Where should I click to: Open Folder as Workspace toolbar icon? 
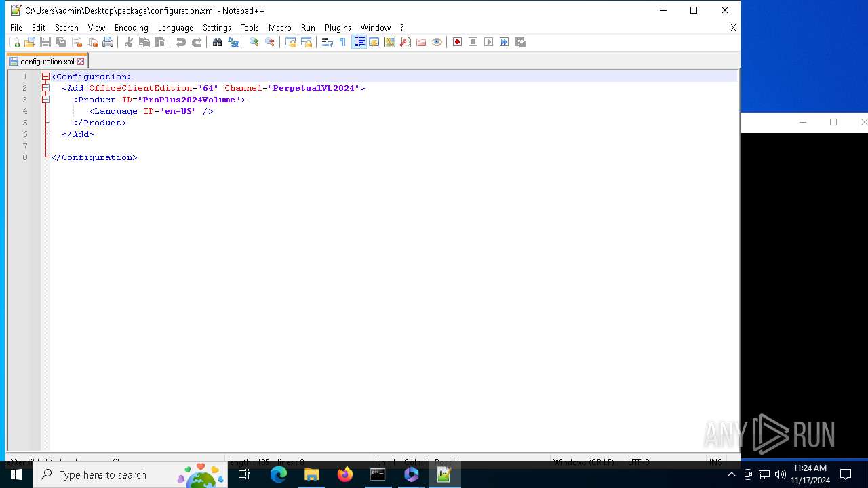click(x=421, y=42)
